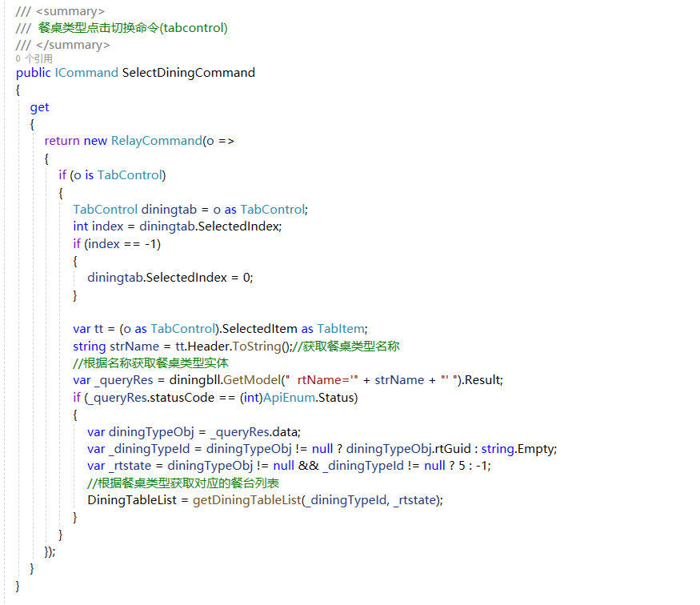
Task: Click TabItem at end of tt line
Action: pos(341,329)
